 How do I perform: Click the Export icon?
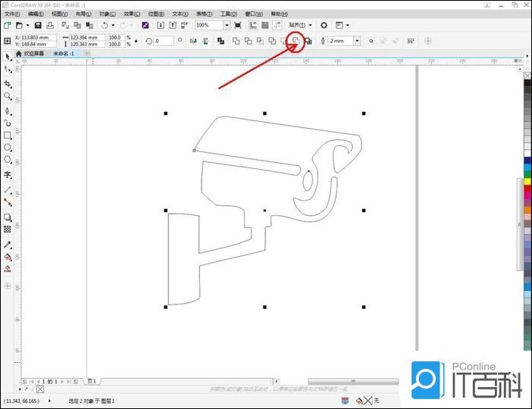point(173,25)
